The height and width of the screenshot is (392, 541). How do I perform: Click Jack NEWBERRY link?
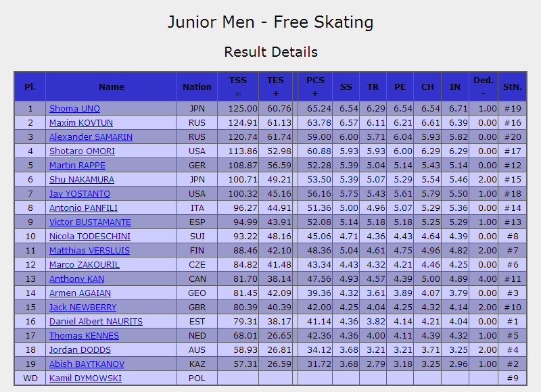pos(83,308)
